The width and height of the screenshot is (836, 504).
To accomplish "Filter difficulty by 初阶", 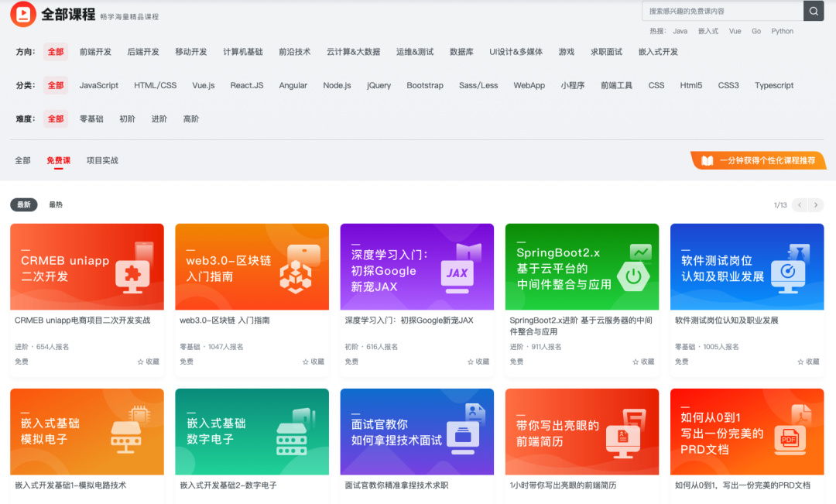I will point(128,119).
